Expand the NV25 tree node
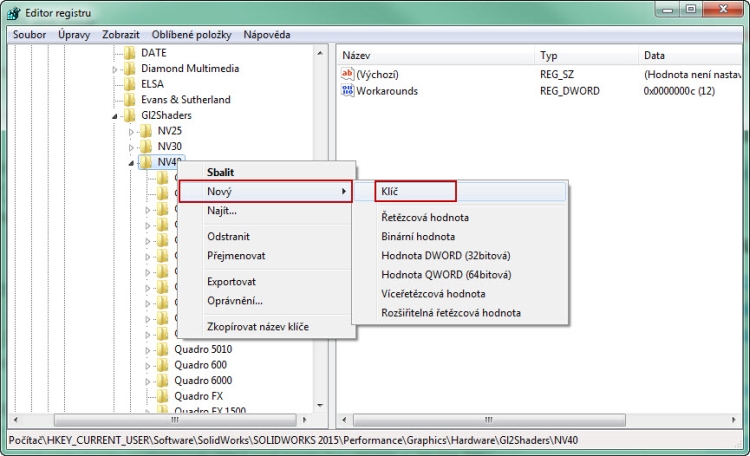The height and width of the screenshot is (456, 750). 131,132
